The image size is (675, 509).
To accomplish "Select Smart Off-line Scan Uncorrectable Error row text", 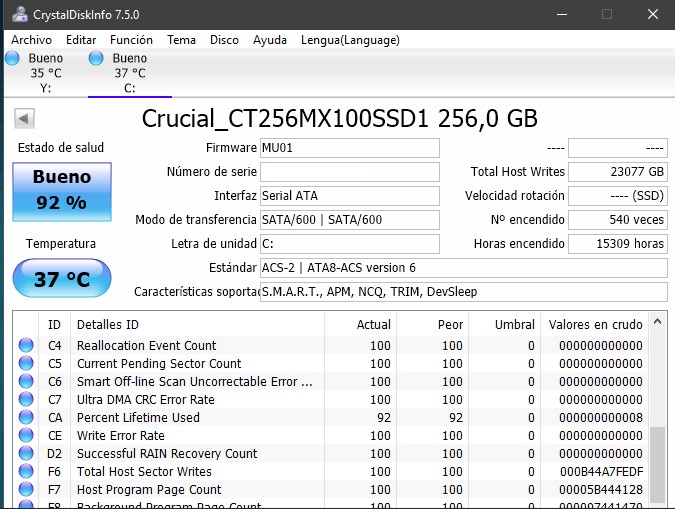I will 195,382.
